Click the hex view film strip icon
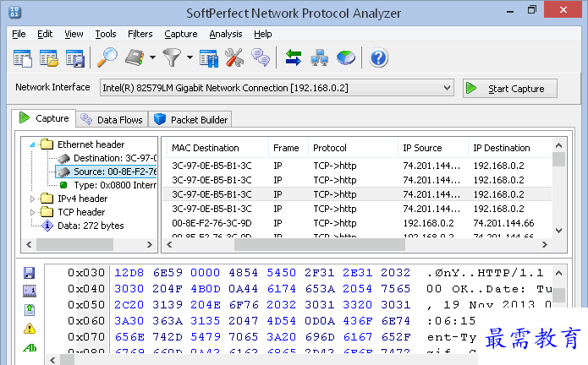588x365 pixels. [x=30, y=291]
